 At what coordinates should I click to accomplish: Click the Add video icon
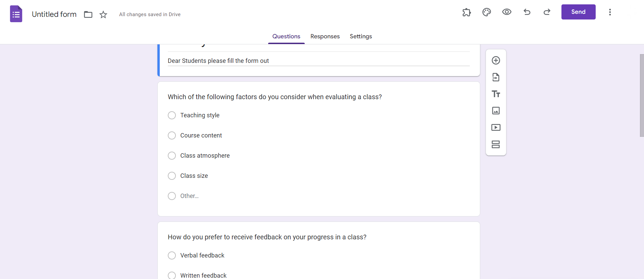pos(496,127)
